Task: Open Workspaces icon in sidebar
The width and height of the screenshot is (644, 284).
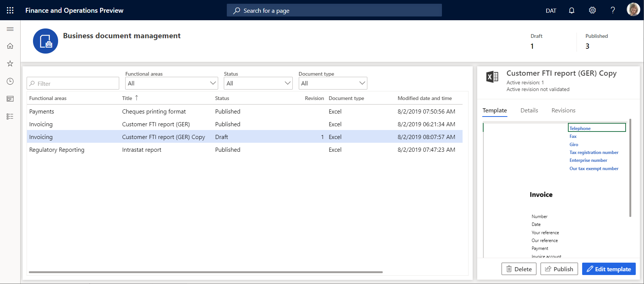Action: pyautogui.click(x=10, y=99)
